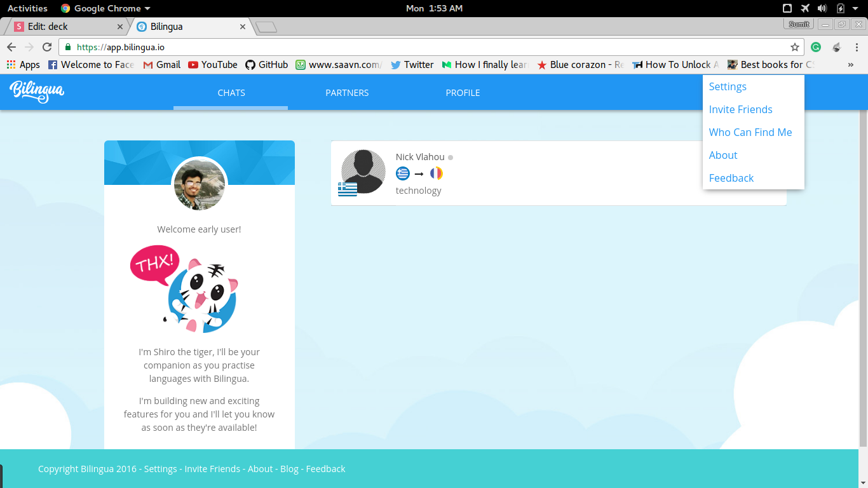Open the YouTube bookmark
This screenshot has height=488, width=868.
point(213,65)
